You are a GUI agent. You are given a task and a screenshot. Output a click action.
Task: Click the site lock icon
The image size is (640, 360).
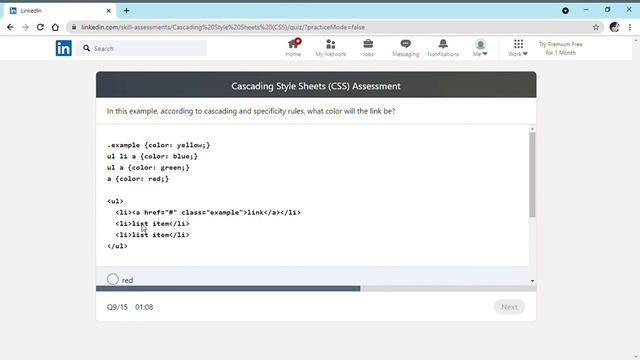tap(74, 27)
